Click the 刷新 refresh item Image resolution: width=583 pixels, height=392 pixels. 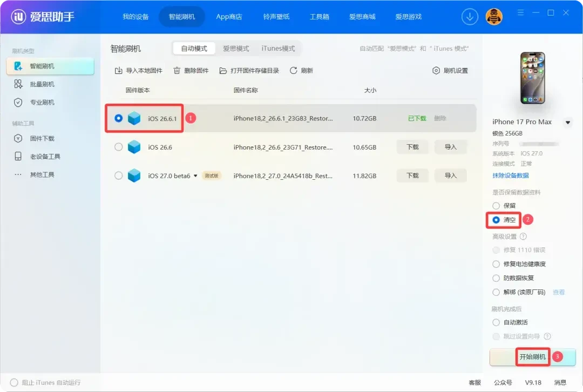[x=301, y=71]
